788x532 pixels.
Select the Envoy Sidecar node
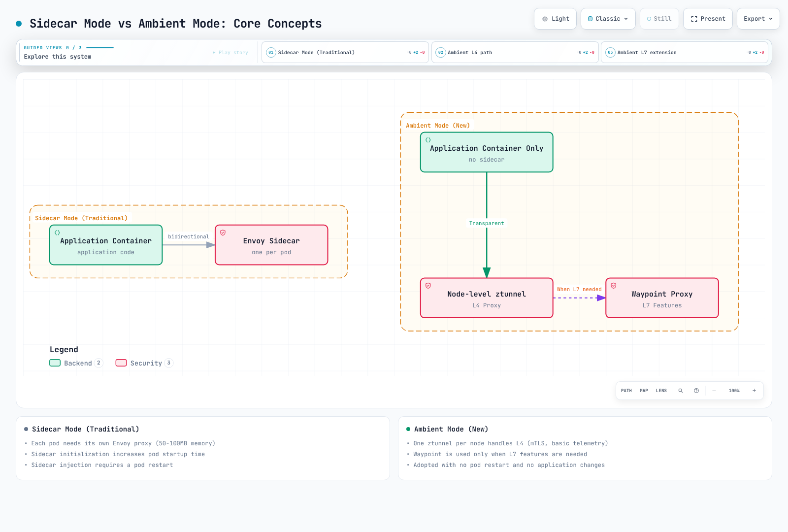click(x=271, y=245)
